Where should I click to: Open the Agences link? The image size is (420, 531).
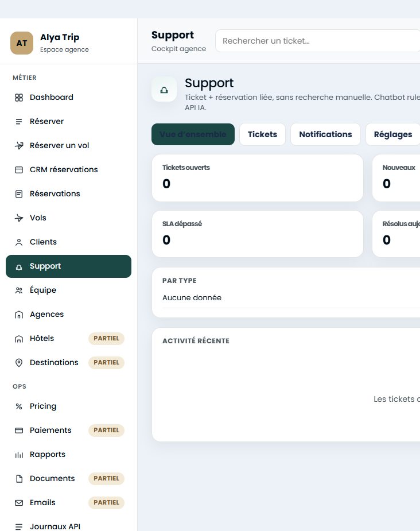point(68,315)
